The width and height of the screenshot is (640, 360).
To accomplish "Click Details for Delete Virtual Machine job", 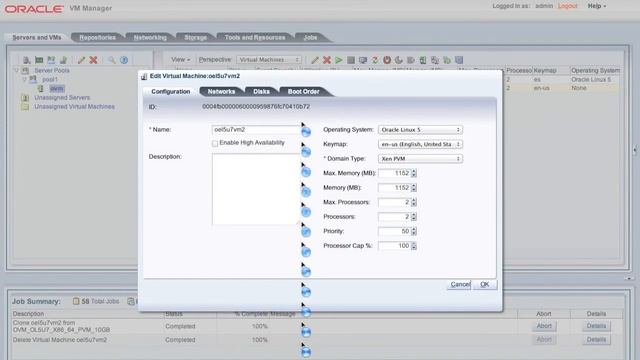I will tap(596, 340).
